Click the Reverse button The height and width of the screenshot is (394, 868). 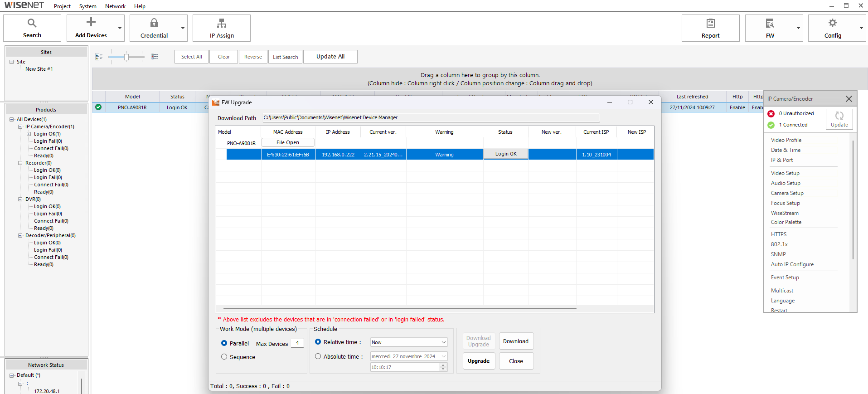(253, 57)
